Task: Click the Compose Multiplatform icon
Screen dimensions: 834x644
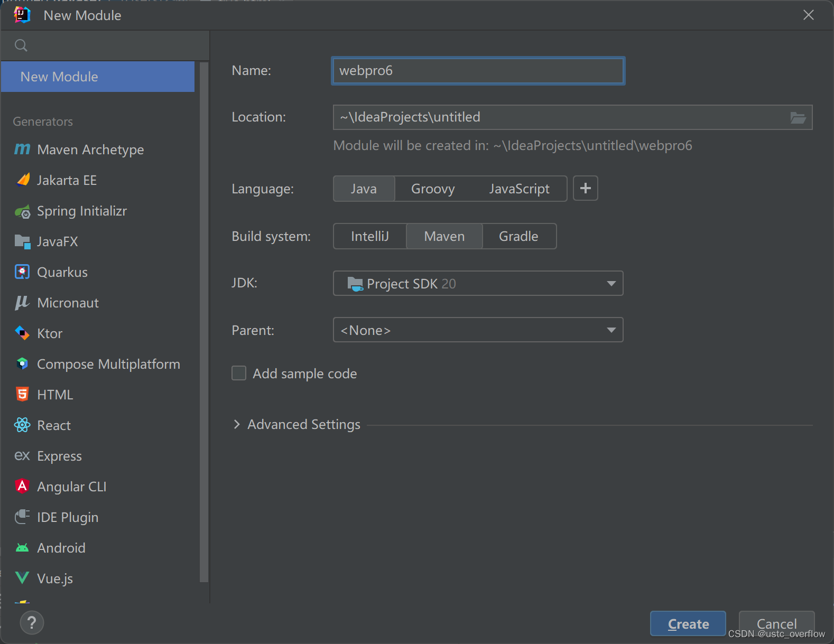Action: [x=22, y=364]
